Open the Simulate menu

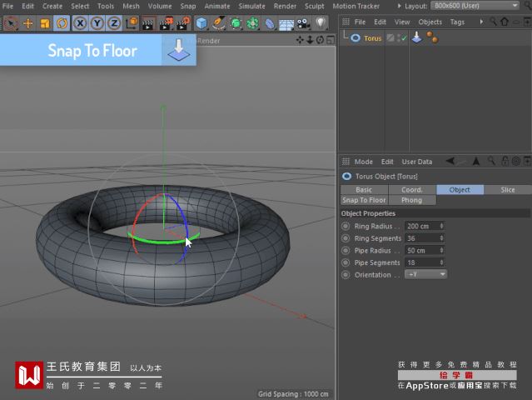point(251,6)
